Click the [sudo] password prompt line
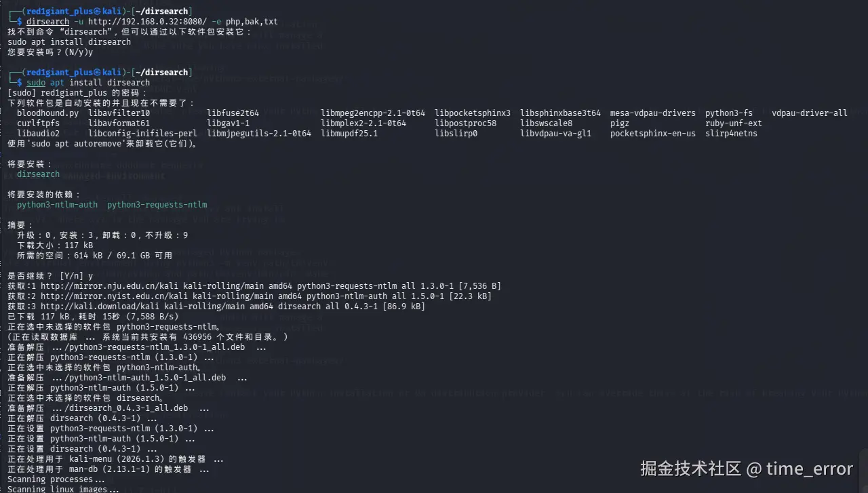868x493 pixels. pos(73,93)
